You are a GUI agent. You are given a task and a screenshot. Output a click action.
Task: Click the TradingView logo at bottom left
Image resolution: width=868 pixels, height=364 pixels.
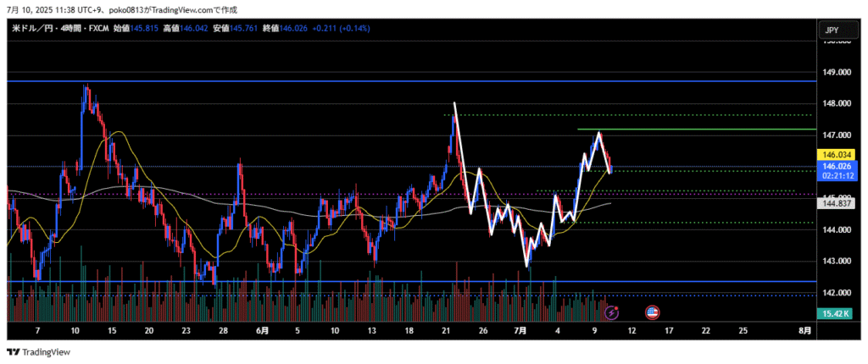[39, 352]
